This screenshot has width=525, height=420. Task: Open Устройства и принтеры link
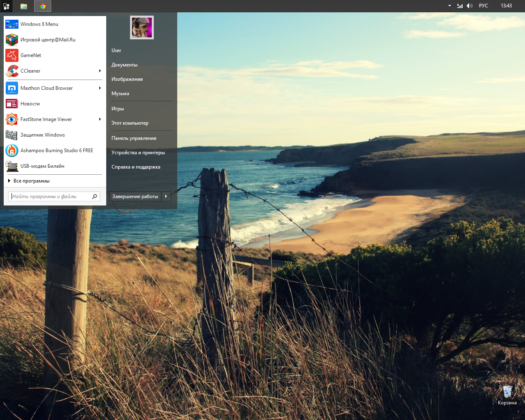point(138,153)
